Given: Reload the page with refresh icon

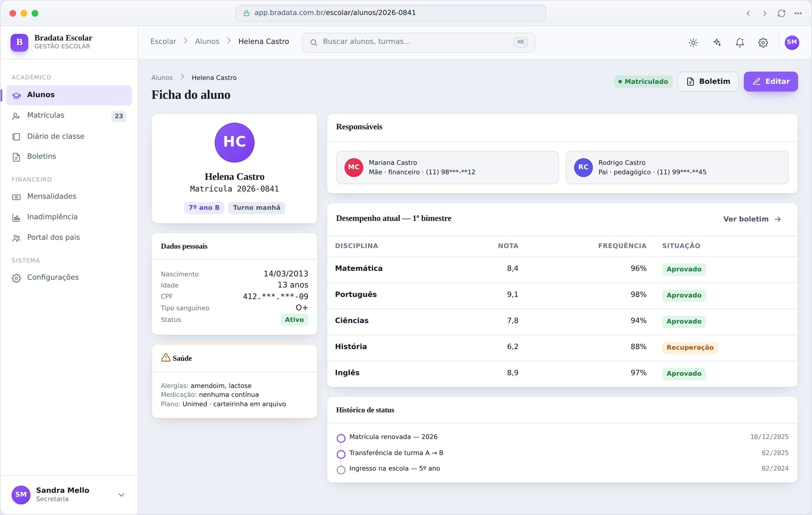Looking at the screenshot, I should (x=781, y=13).
